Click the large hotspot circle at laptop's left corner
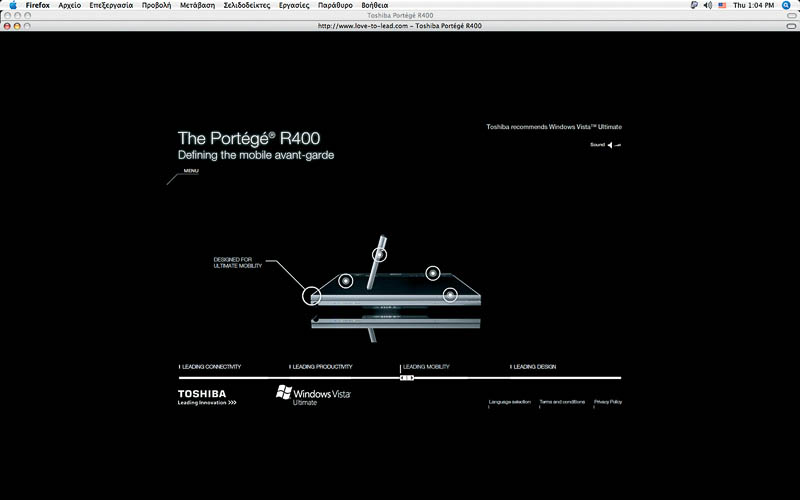Viewport: 800px width, 500px height. 311,295
